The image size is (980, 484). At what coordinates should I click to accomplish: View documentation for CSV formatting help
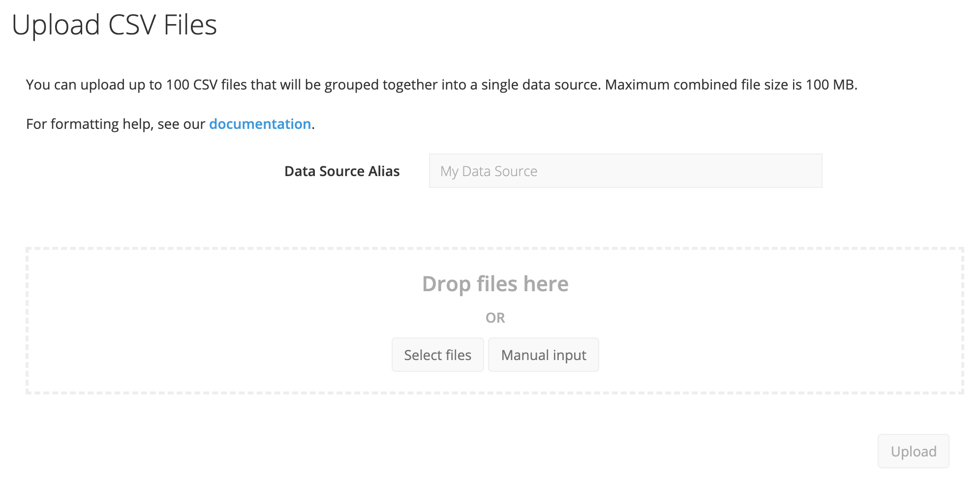(260, 124)
